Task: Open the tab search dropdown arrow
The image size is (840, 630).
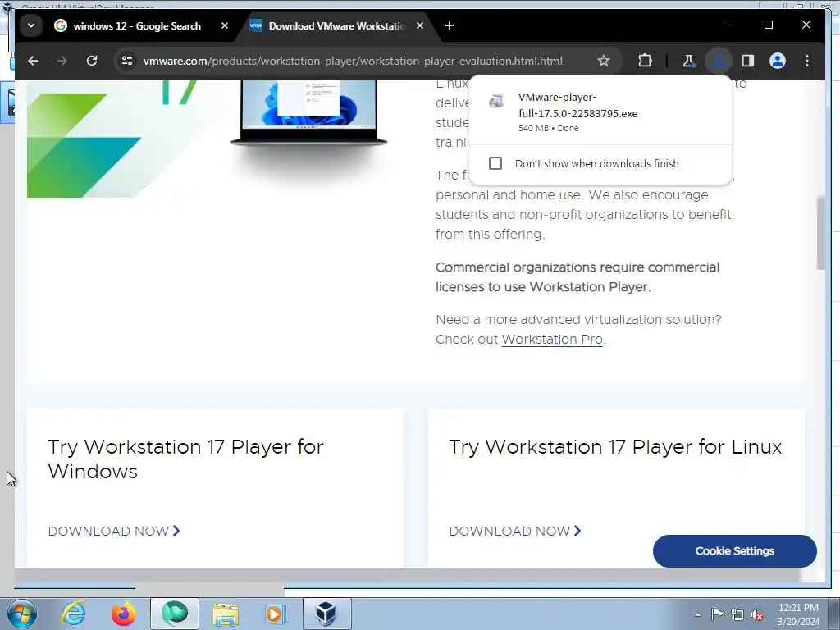Action: (31, 25)
